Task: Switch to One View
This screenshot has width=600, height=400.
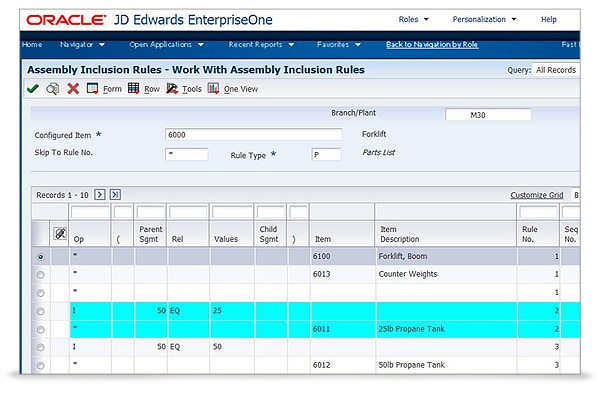Action: pyautogui.click(x=233, y=89)
